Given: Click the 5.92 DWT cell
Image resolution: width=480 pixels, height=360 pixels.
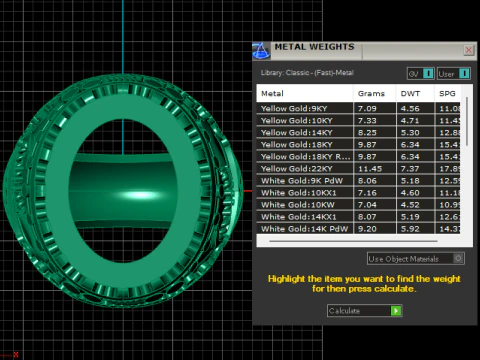Looking at the screenshot, I should click(415, 228).
